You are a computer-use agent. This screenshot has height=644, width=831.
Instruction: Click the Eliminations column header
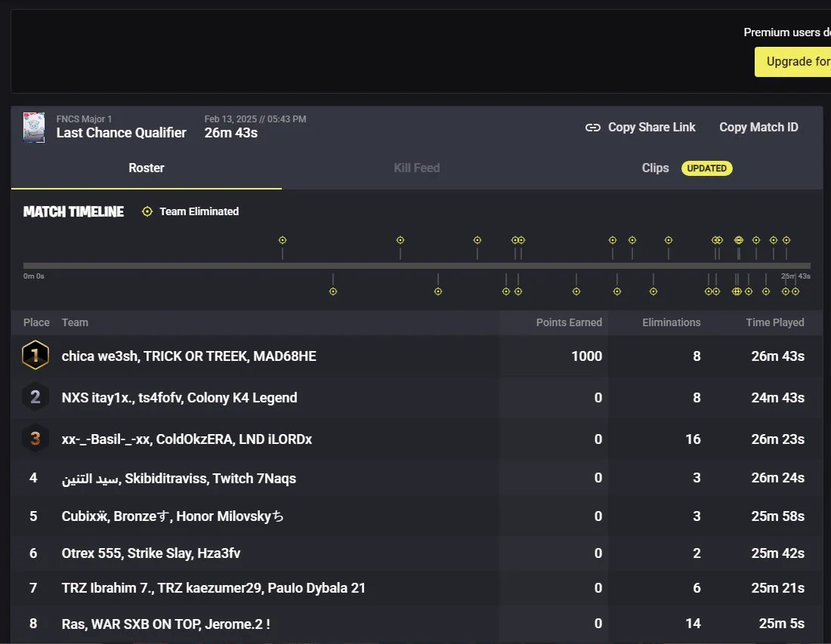point(671,322)
